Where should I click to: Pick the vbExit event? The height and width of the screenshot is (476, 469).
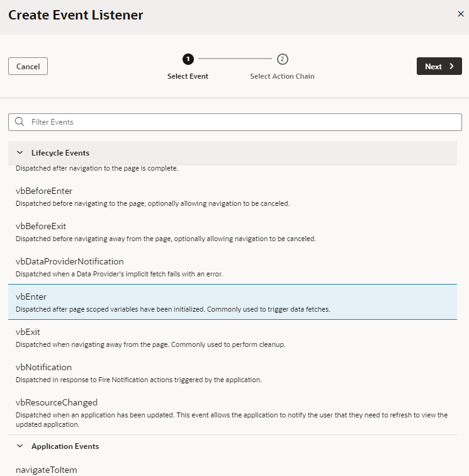pos(28,332)
